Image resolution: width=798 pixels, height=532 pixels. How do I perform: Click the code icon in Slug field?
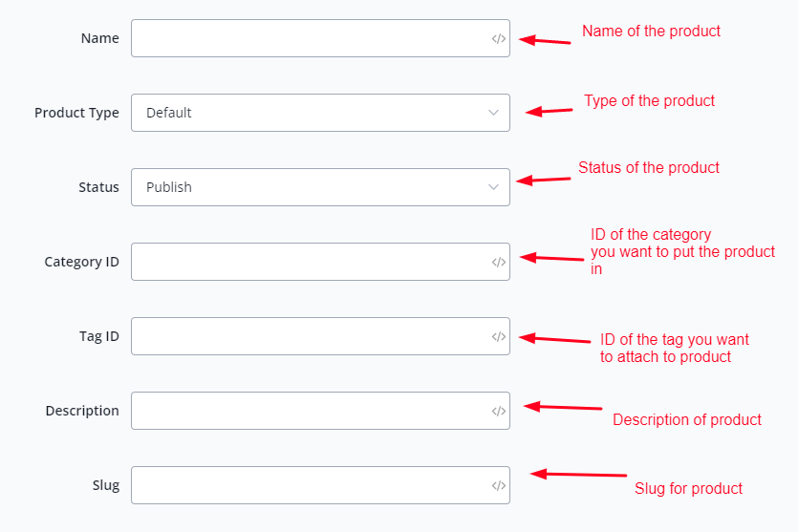point(498,485)
